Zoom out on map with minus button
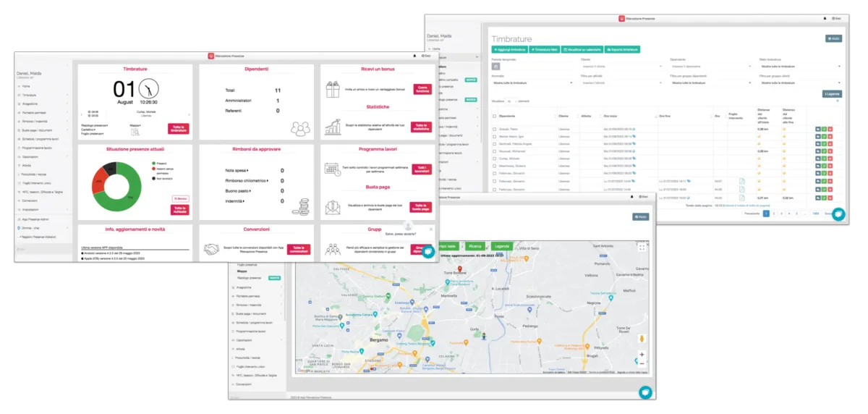 point(642,363)
